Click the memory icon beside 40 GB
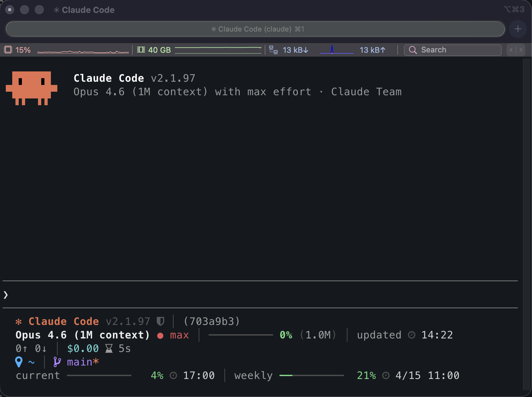 (141, 50)
